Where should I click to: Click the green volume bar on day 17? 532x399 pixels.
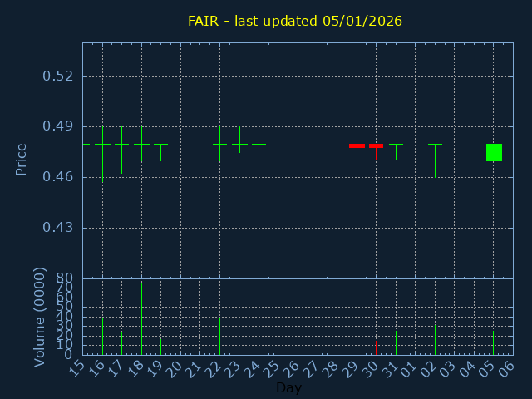(121, 343)
